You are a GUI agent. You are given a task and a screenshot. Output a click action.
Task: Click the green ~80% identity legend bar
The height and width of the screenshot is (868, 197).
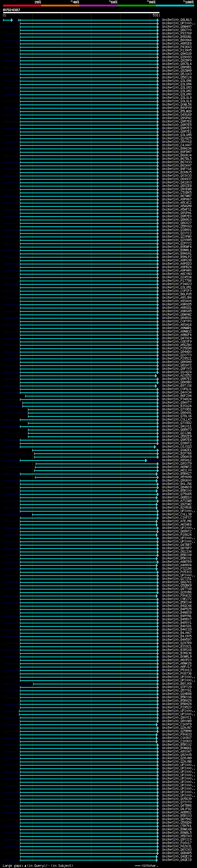(137, 6)
